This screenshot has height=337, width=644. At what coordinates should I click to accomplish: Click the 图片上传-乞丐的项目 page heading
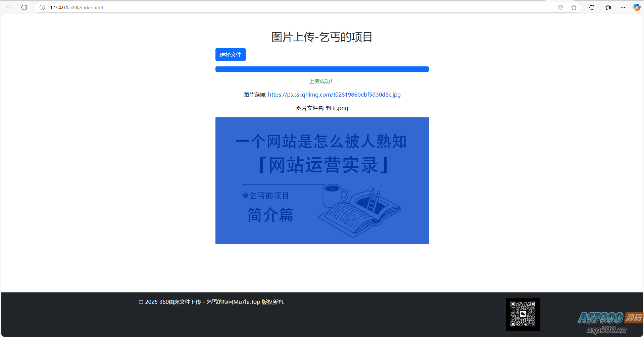322,37
